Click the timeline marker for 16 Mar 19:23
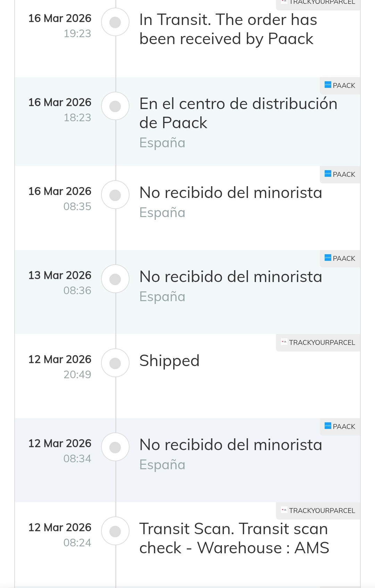Viewport: 375px width, 588px height. (115, 22)
